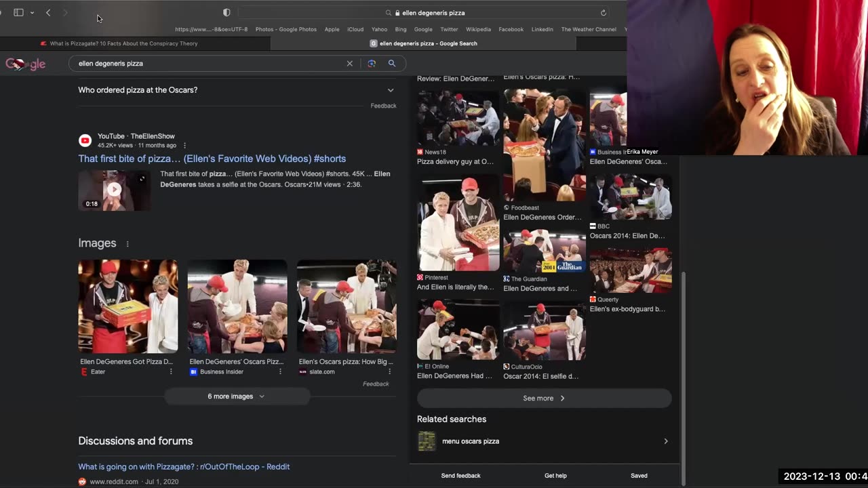The image size is (868, 488).
Task: Open The Weather Channel bookmark
Action: [x=588, y=29]
